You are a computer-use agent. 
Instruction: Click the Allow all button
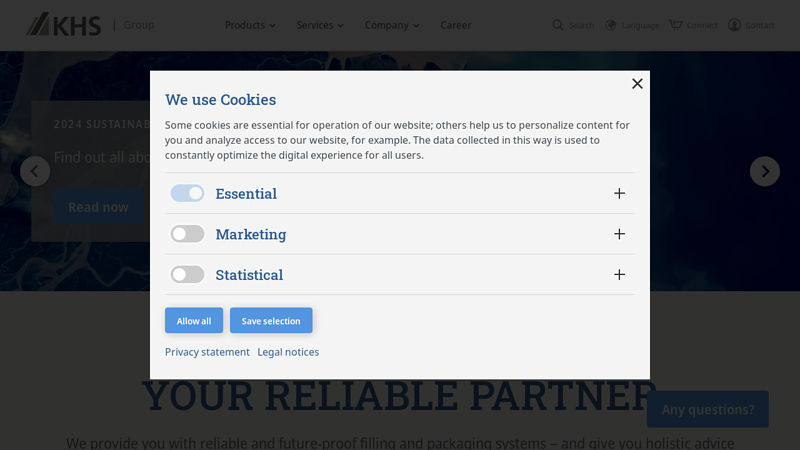[x=194, y=321]
